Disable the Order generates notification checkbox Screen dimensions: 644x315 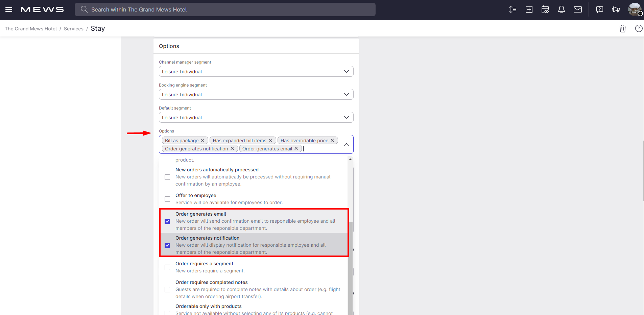pos(167,245)
